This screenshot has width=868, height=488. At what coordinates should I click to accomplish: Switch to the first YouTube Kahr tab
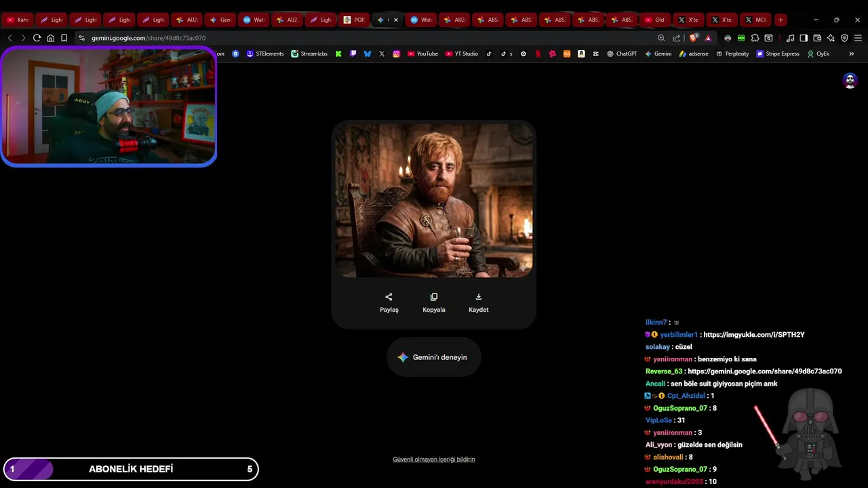click(16, 20)
